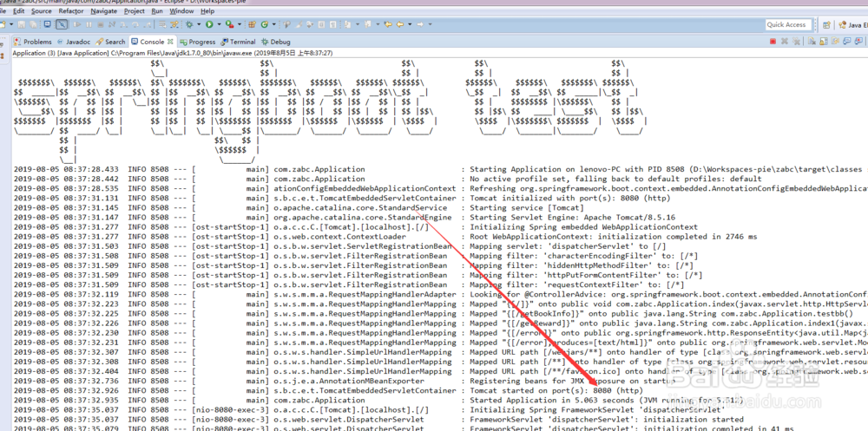Close the Console tab
Screen dimensions: 868x431
coord(170,42)
